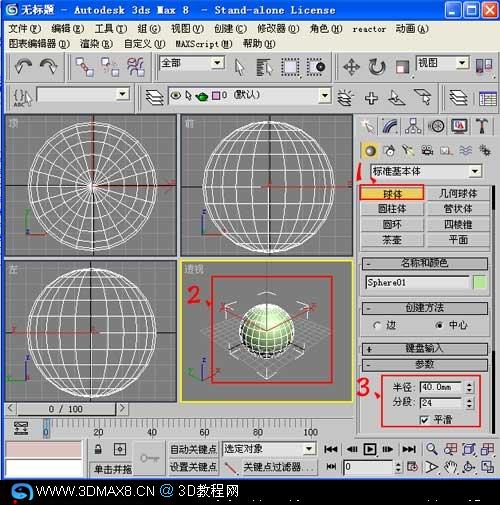Open the Modify panel tab
The image size is (500, 505).
coord(390,126)
